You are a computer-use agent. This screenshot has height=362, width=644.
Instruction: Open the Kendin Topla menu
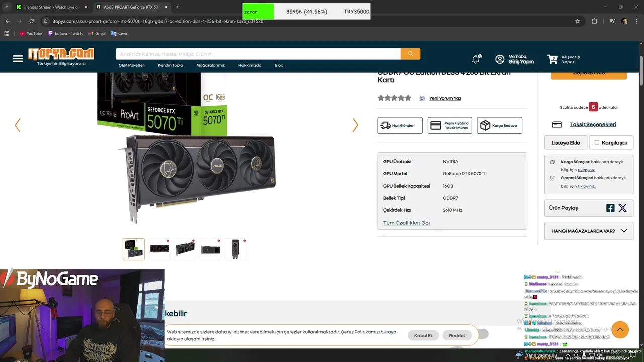coord(171,65)
